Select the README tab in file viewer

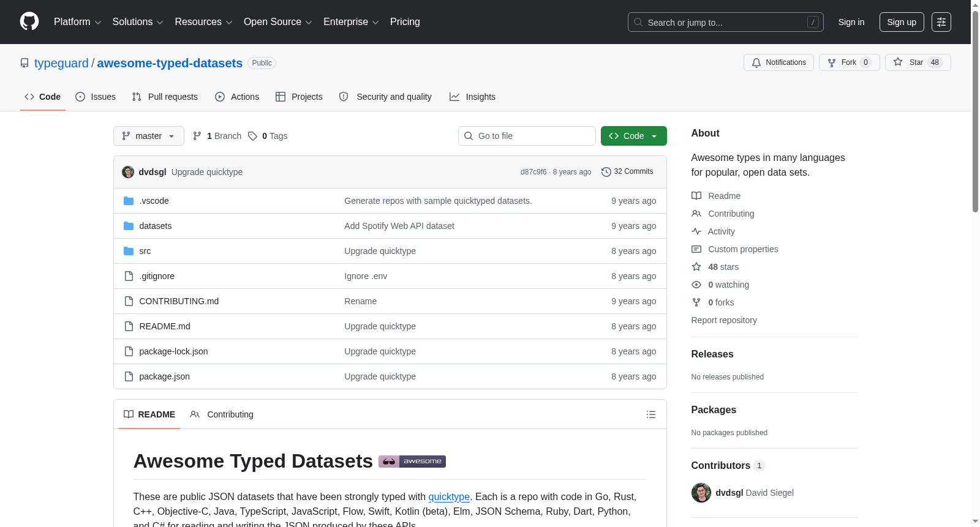(x=149, y=414)
